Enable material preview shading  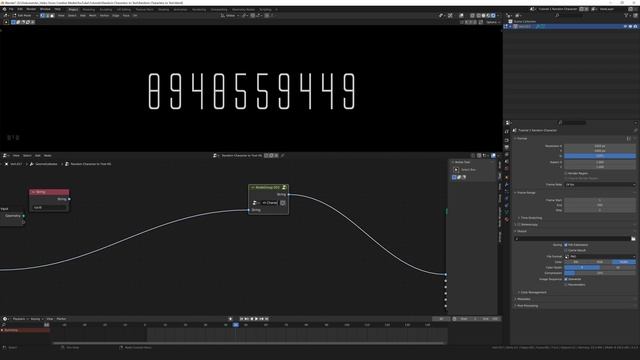pyautogui.click(x=489, y=16)
